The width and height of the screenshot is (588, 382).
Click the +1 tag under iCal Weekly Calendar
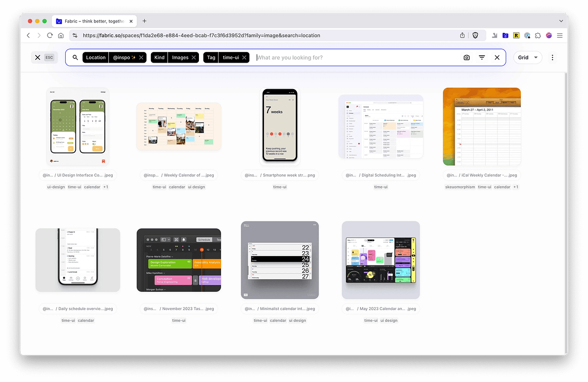(x=515, y=187)
